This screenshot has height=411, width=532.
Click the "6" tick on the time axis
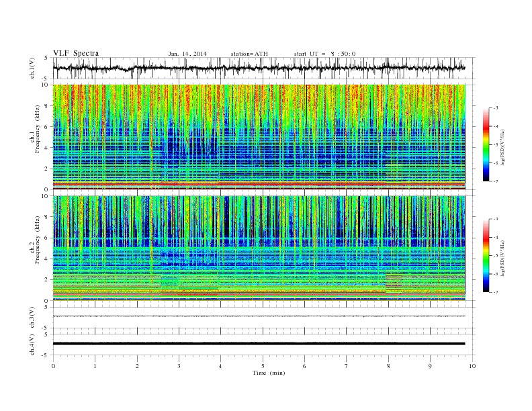pyautogui.click(x=304, y=366)
